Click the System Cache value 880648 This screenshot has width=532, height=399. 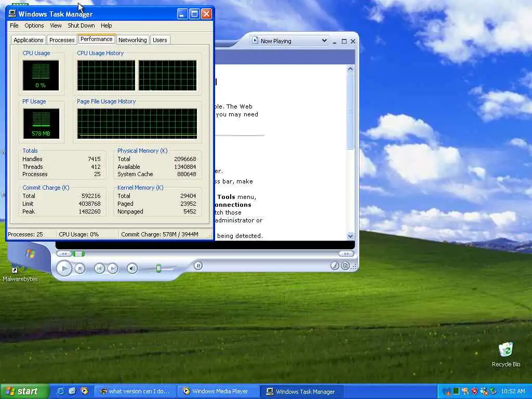pyautogui.click(x=187, y=175)
